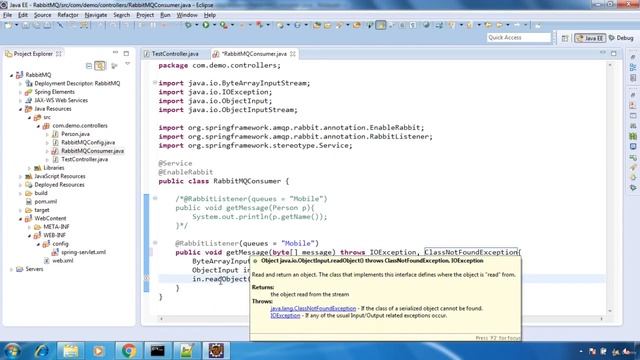Click the Save toolbar icon
Image resolution: width=640 pixels, height=360 pixels.
click(x=26, y=25)
